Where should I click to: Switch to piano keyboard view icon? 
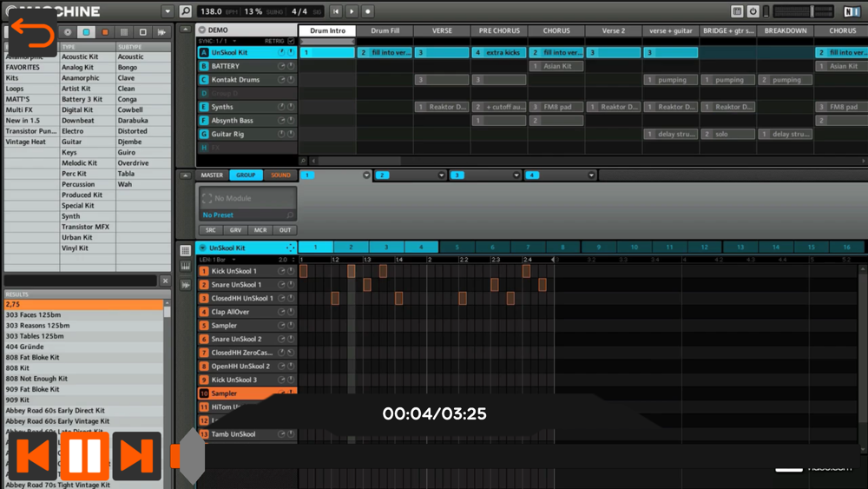(186, 267)
